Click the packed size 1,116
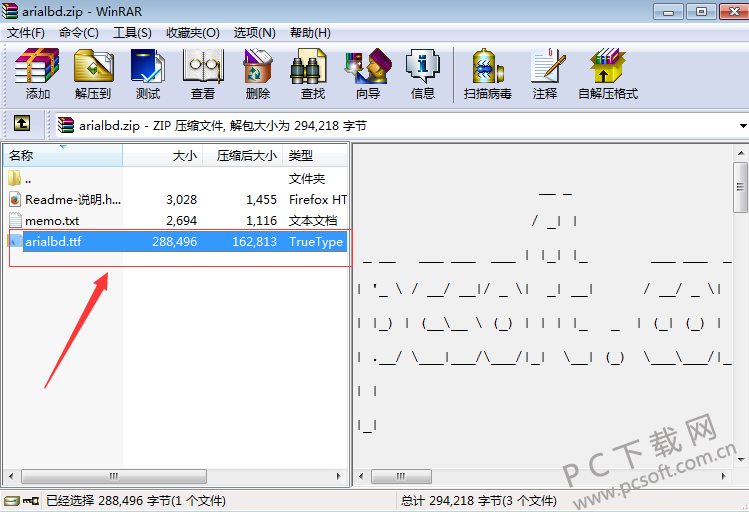The height and width of the screenshot is (512, 749). 261,221
